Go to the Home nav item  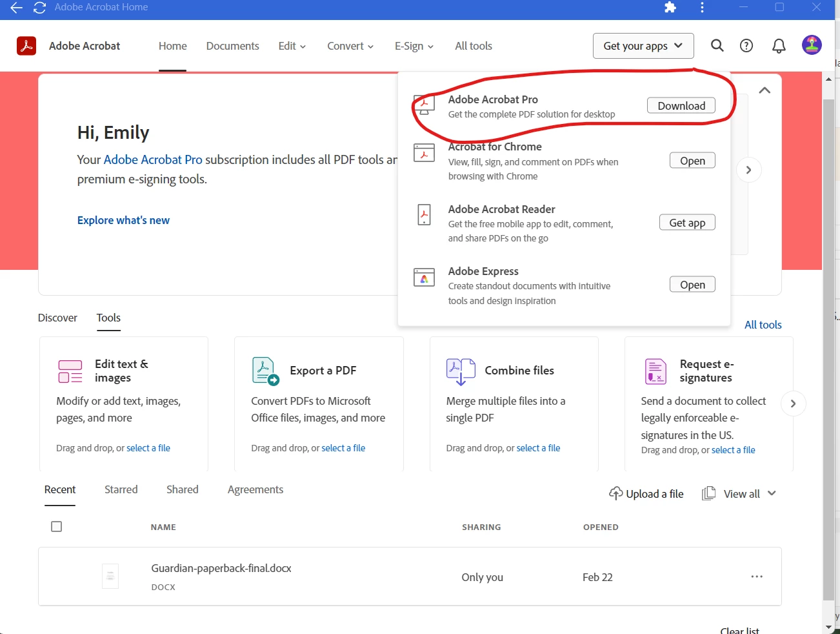173,46
